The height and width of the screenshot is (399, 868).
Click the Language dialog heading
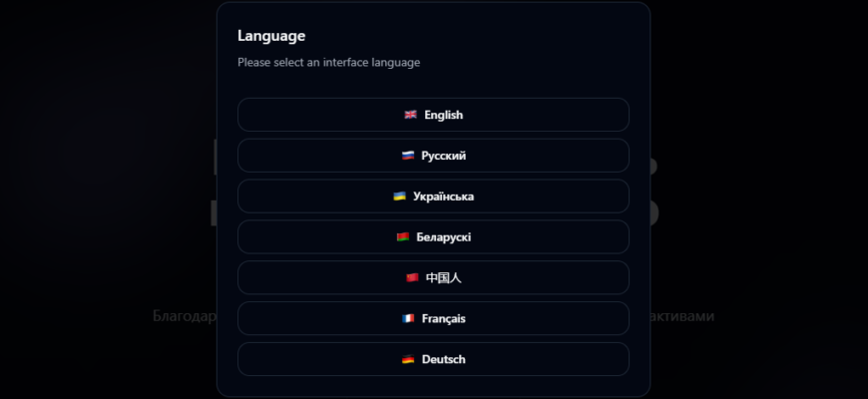(x=271, y=36)
